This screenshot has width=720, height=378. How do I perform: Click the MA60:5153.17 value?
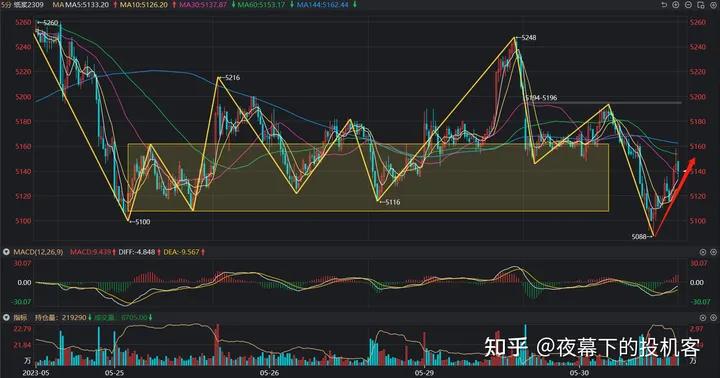click(261, 5)
